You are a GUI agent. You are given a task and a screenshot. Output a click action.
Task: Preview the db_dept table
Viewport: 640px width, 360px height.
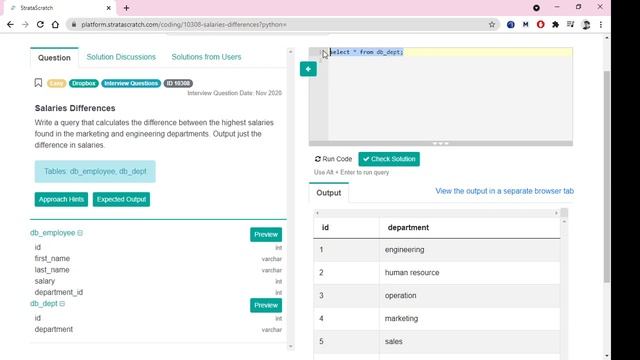pos(266,305)
